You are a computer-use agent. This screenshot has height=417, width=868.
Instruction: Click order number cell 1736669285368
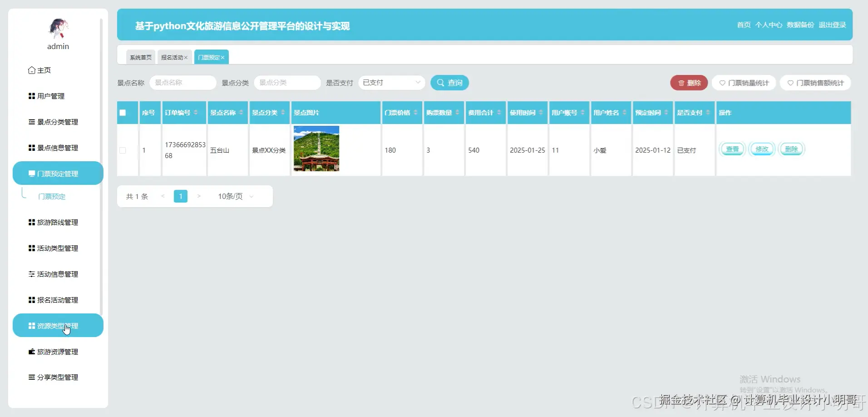click(x=185, y=150)
